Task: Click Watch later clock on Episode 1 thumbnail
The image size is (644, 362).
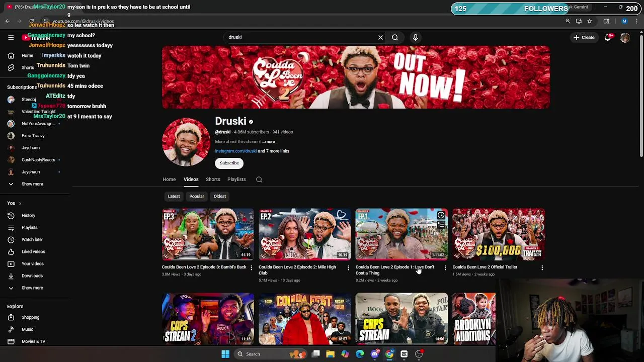Action: coord(441,215)
